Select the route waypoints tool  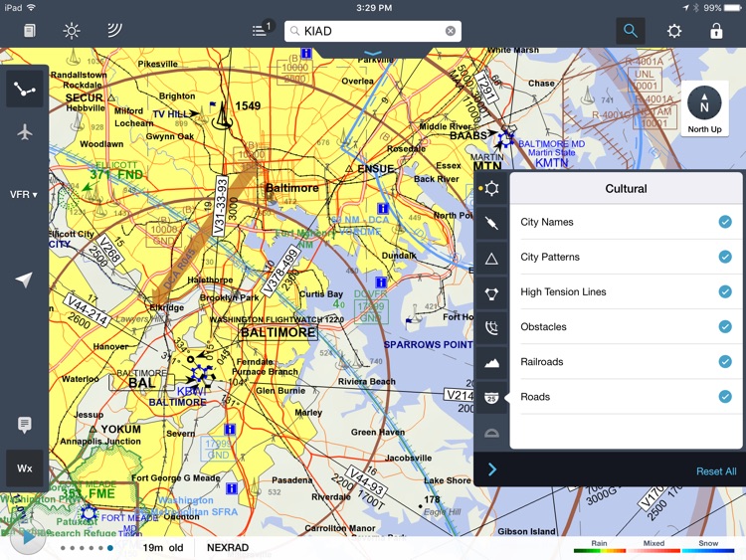(25, 89)
